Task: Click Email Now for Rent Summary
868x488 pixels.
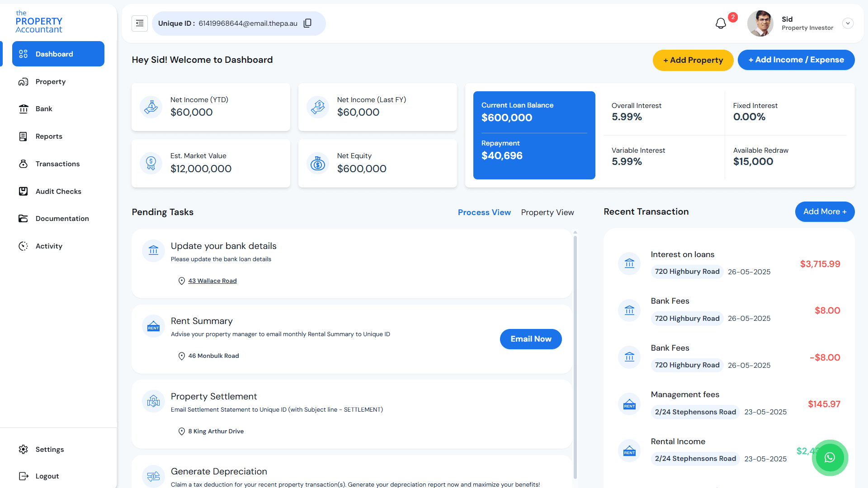Action: (530, 339)
